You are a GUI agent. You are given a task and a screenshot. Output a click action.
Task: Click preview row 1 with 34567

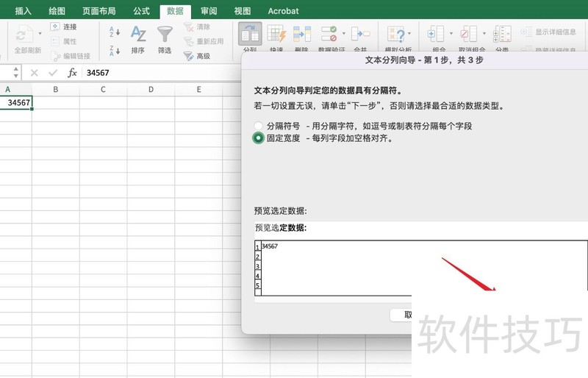[x=270, y=246]
